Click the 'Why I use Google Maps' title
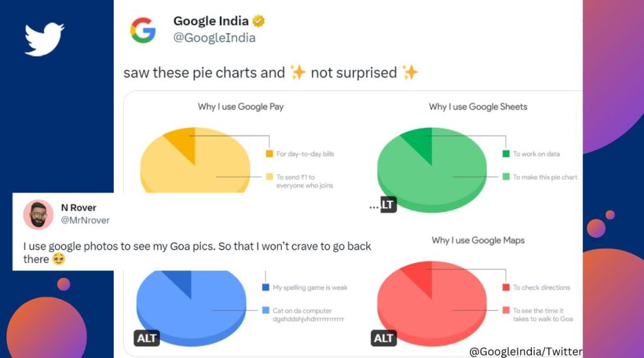644x358 pixels. pos(478,240)
